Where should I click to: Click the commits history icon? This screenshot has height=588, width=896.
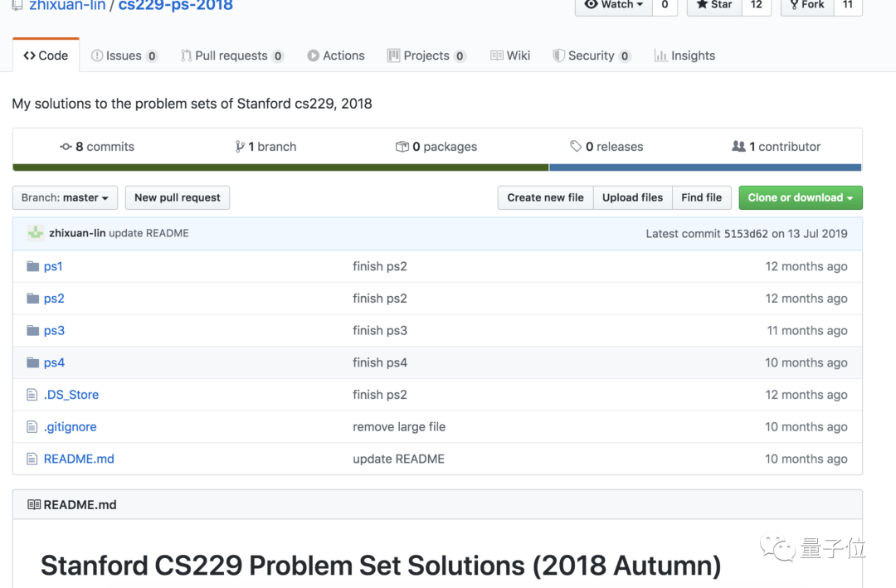click(x=66, y=147)
